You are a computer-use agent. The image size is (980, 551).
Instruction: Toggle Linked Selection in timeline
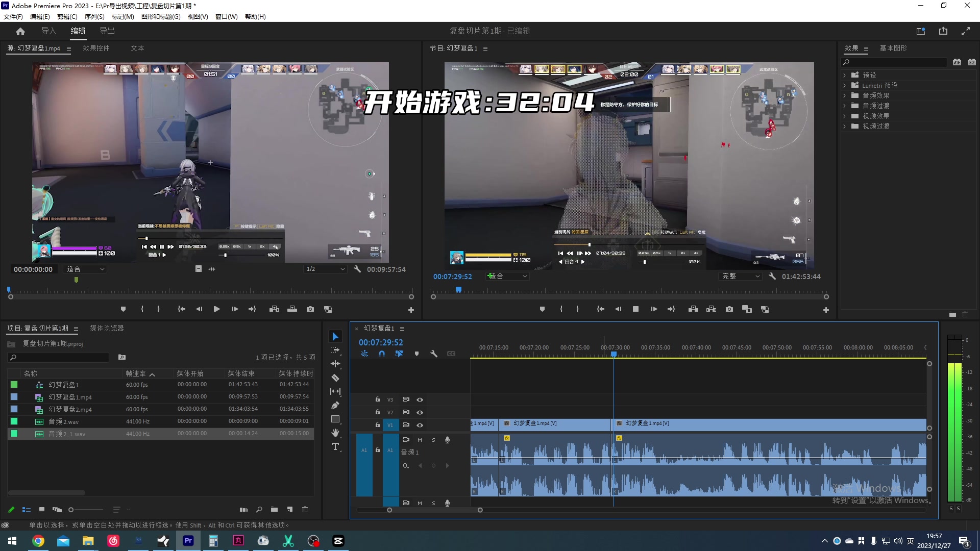[x=399, y=354]
